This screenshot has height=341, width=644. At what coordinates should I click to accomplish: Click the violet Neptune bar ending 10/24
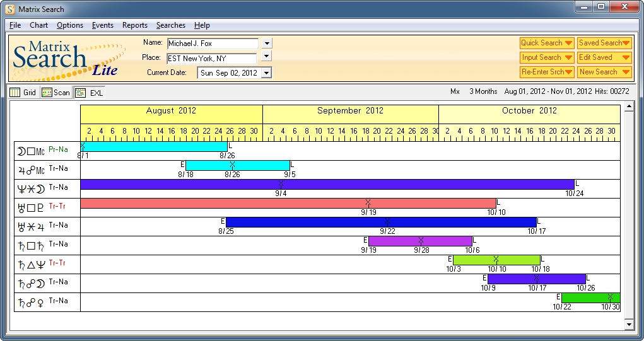(x=327, y=184)
